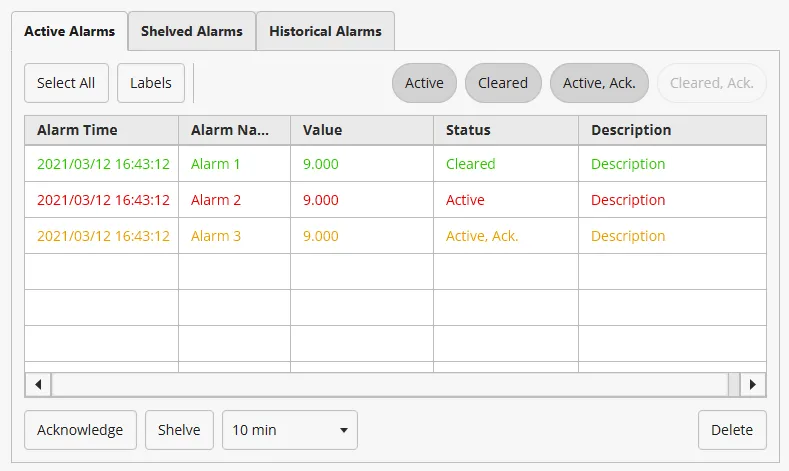This screenshot has width=789, height=471.
Task: Click the left scroll arrow
Action: click(38, 384)
